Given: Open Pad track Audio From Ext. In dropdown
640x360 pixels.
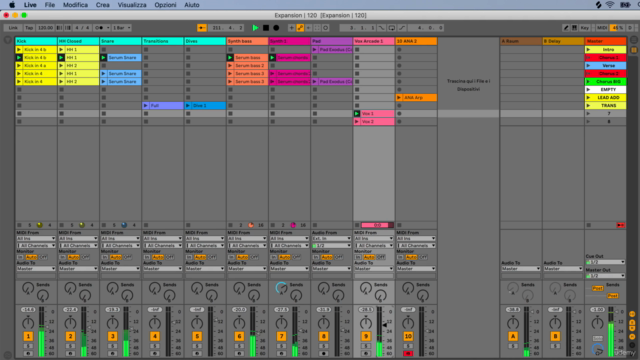Looking at the screenshot, I should click(x=331, y=238).
